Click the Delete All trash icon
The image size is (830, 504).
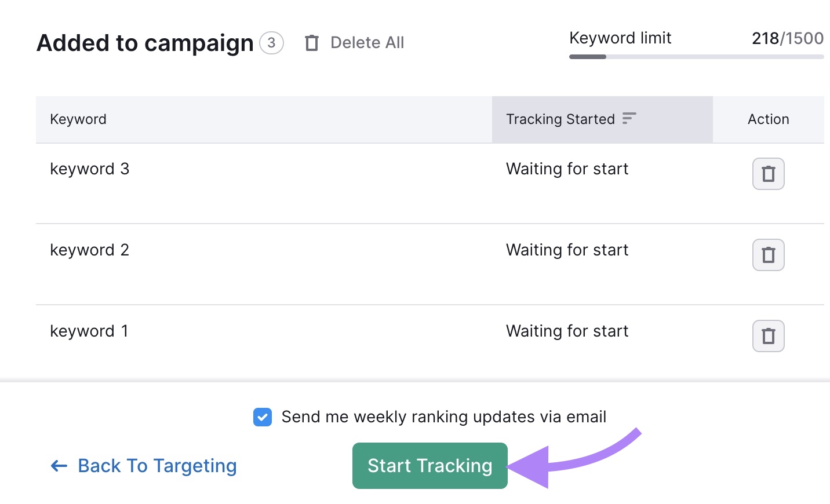(312, 42)
